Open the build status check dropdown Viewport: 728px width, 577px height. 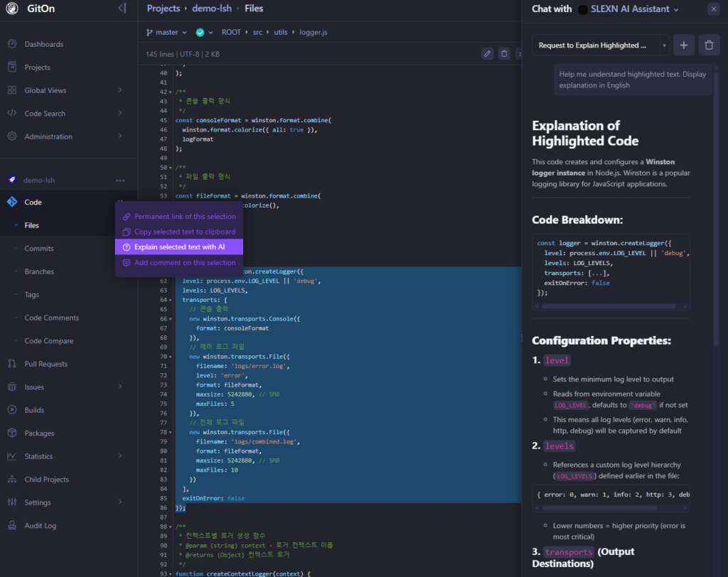click(205, 32)
